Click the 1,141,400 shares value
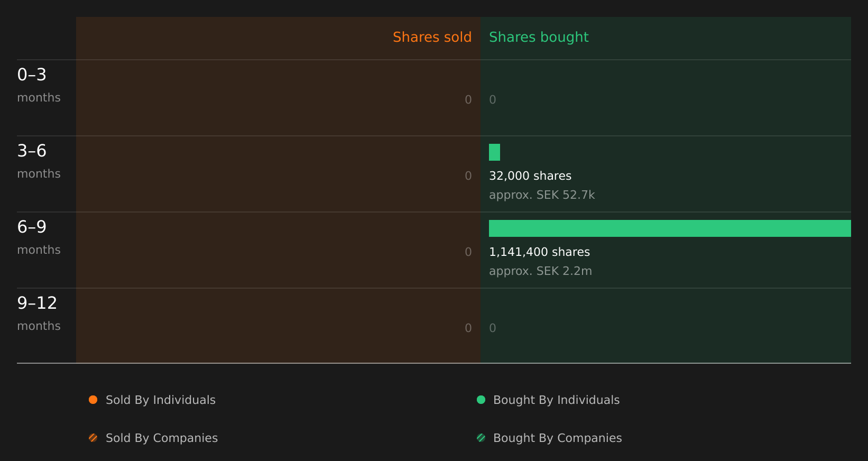Screen dimensions: 868x461 pos(539,252)
